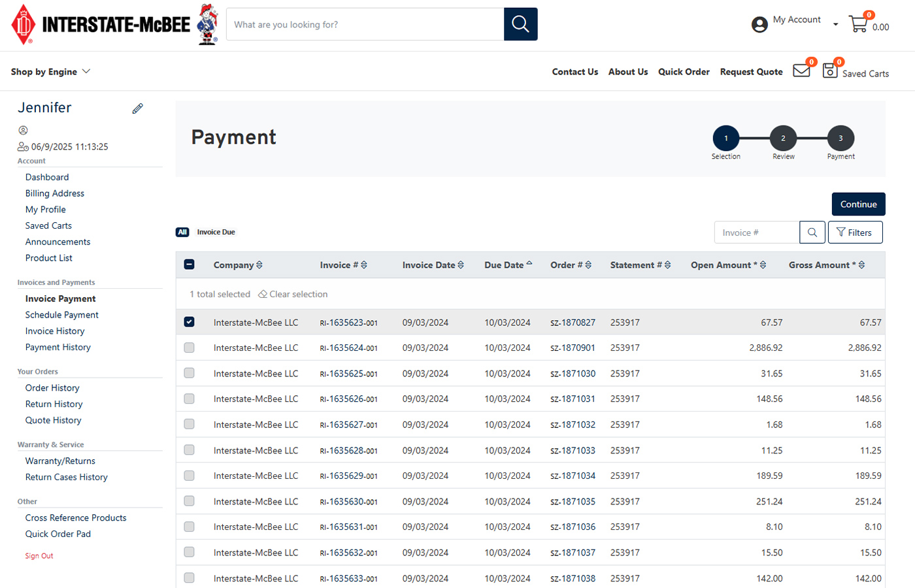Sort by Open Amount column arrows
The height and width of the screenshot is (588, 915).
point(763,265)
